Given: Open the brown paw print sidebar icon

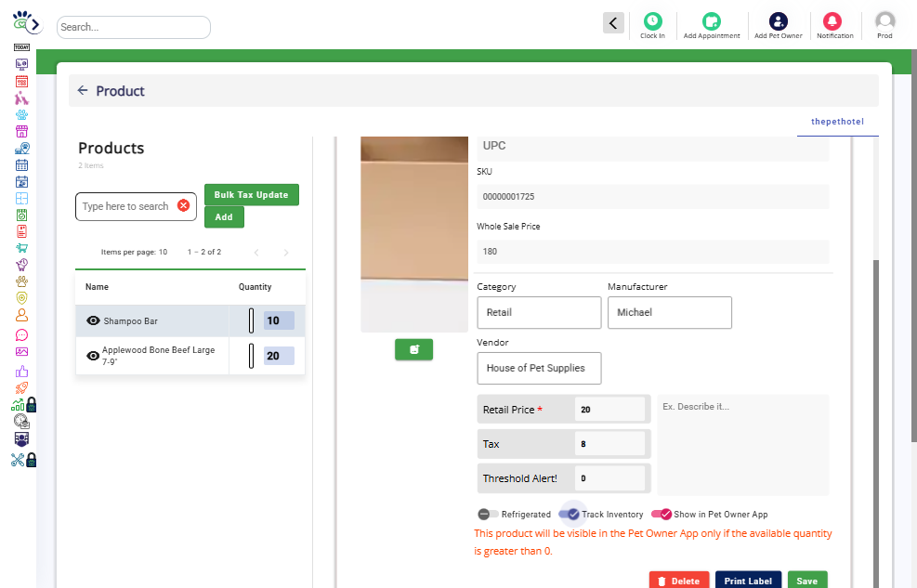Looking at the screenshot, I should coord(21,281).
